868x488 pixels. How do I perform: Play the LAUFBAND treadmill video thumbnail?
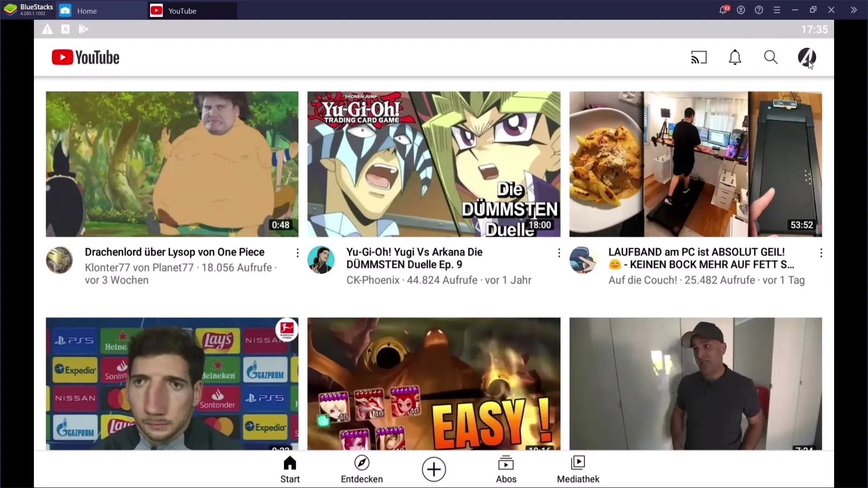pos(695,164)
